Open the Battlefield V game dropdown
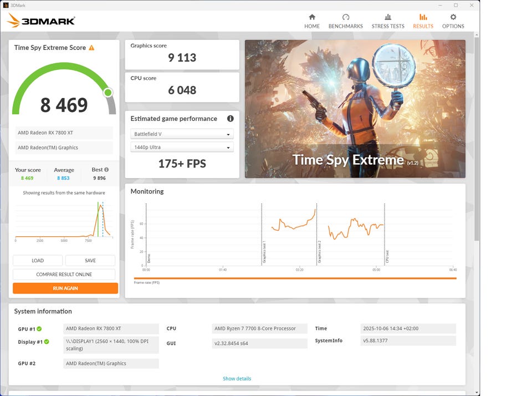This screenshot has width=532, height=396. 182,134
